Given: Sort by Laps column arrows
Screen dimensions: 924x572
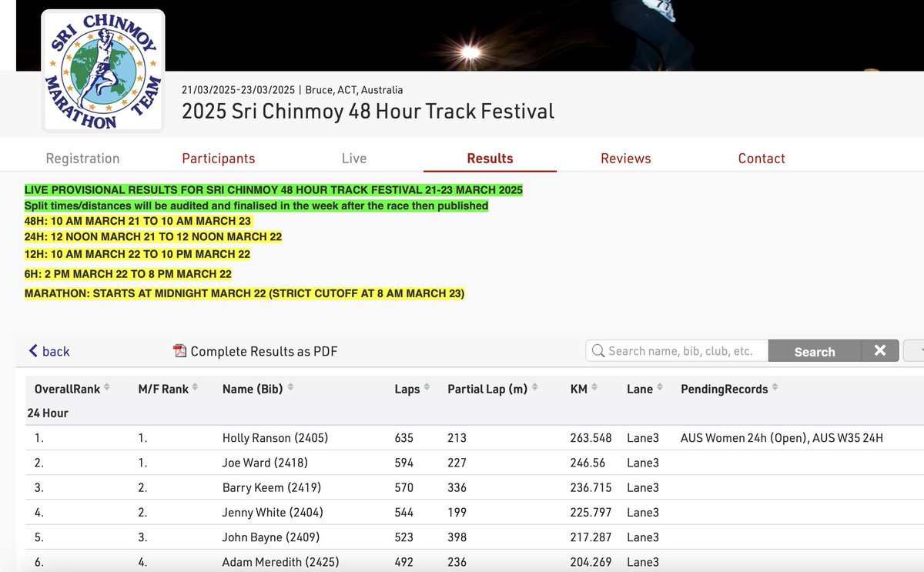Looking at the screenshot, I should tap(427, 388).
